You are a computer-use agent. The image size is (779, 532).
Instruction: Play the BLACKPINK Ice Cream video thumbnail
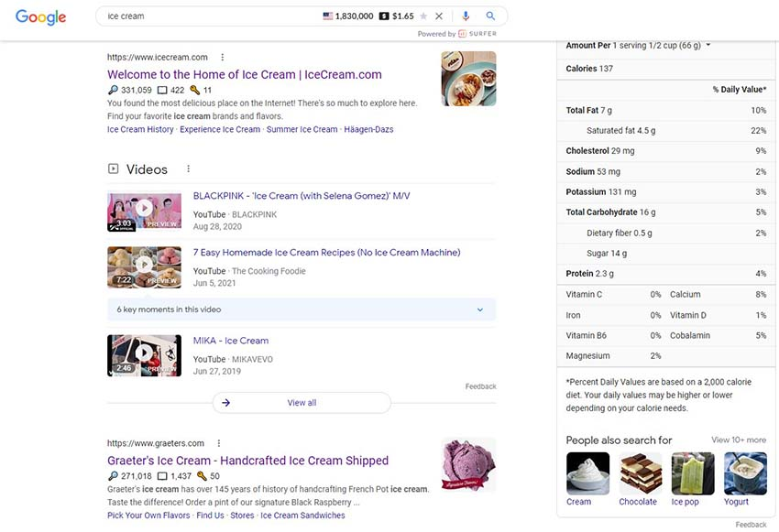click(x=144, y=212)
